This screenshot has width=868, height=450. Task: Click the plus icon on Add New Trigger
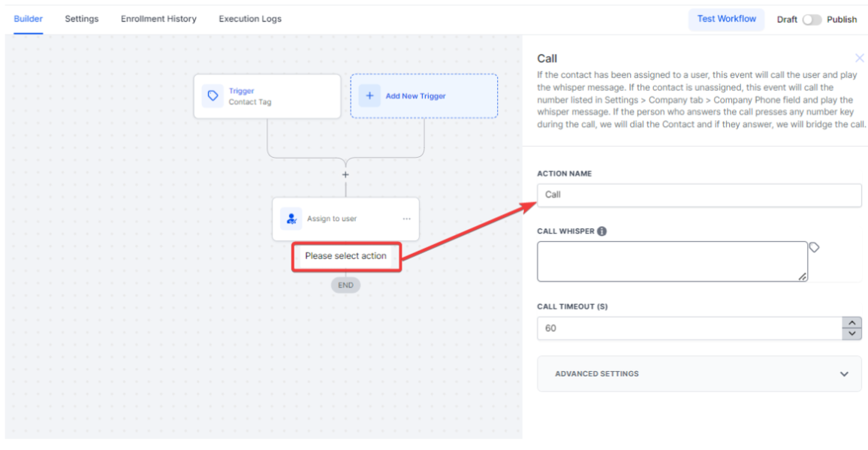(369, 96)
